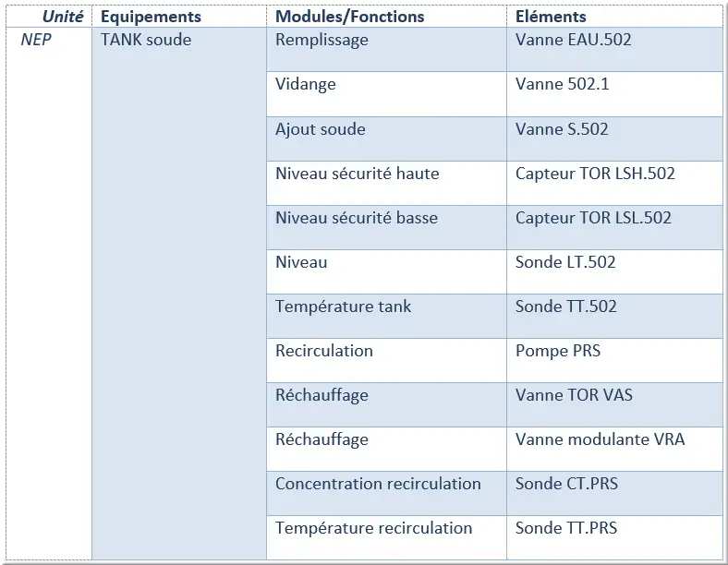Click the "Concentration recirculation" cell
This screenshot has width=728, height=565.
coord(378,484)
